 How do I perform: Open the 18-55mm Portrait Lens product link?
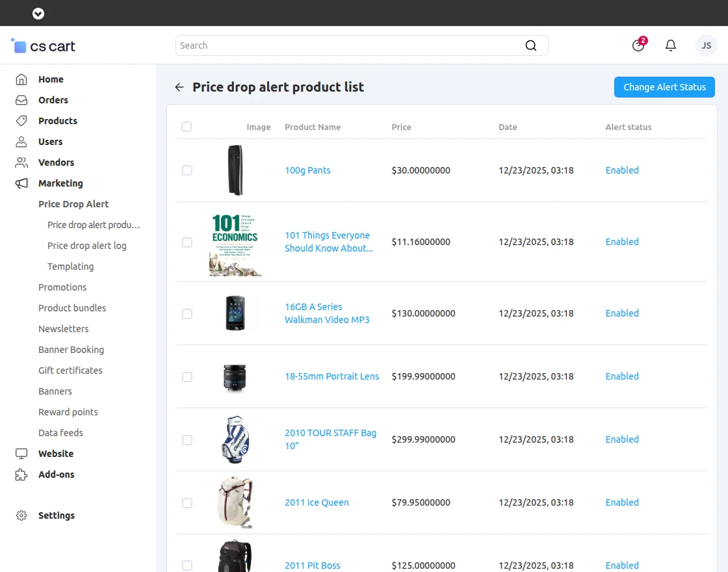[331, 376]
